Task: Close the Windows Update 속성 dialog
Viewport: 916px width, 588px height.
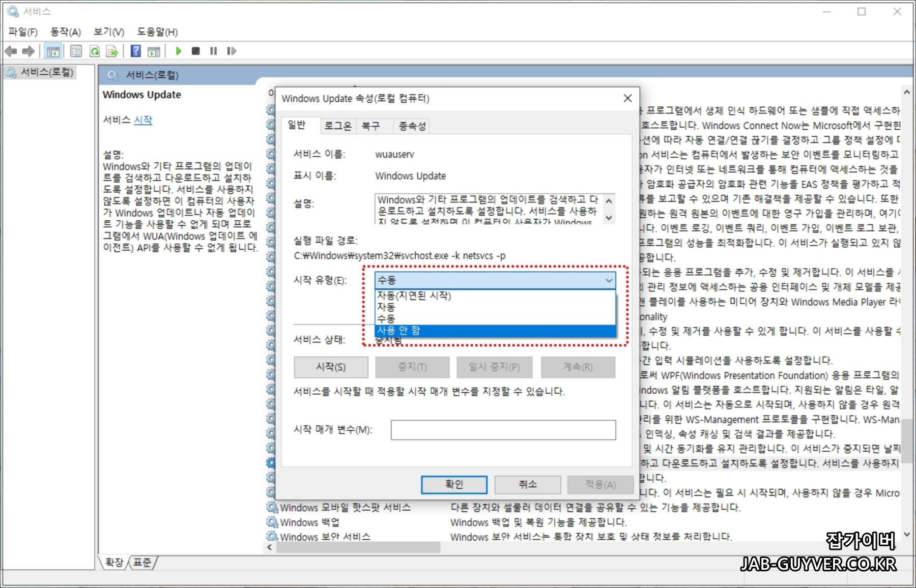Action: [x=627, y=98]
